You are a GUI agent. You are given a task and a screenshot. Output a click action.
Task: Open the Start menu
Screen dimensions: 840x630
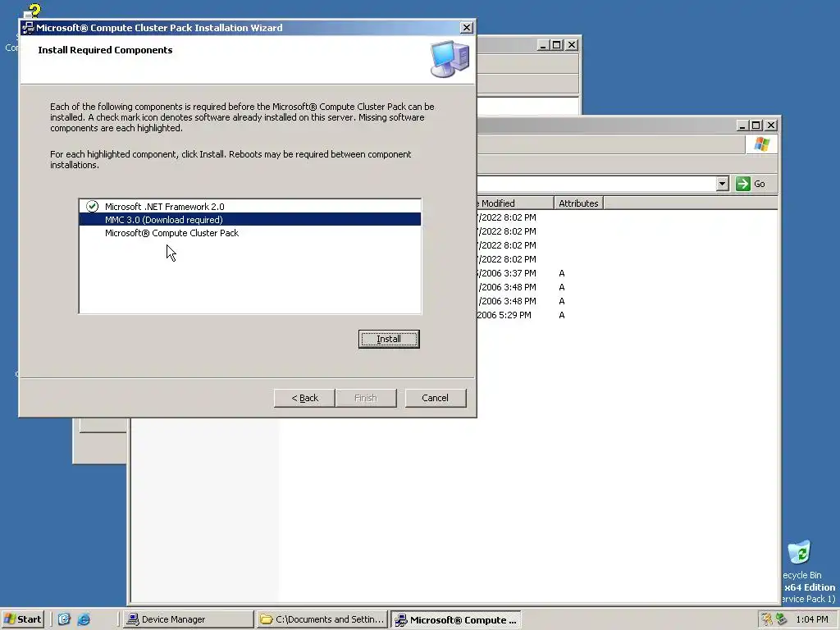[22, 619]
